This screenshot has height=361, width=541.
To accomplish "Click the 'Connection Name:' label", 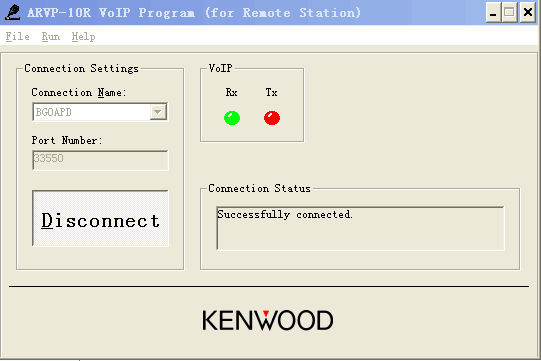I will pyautogui.click(x=79, y=92).
